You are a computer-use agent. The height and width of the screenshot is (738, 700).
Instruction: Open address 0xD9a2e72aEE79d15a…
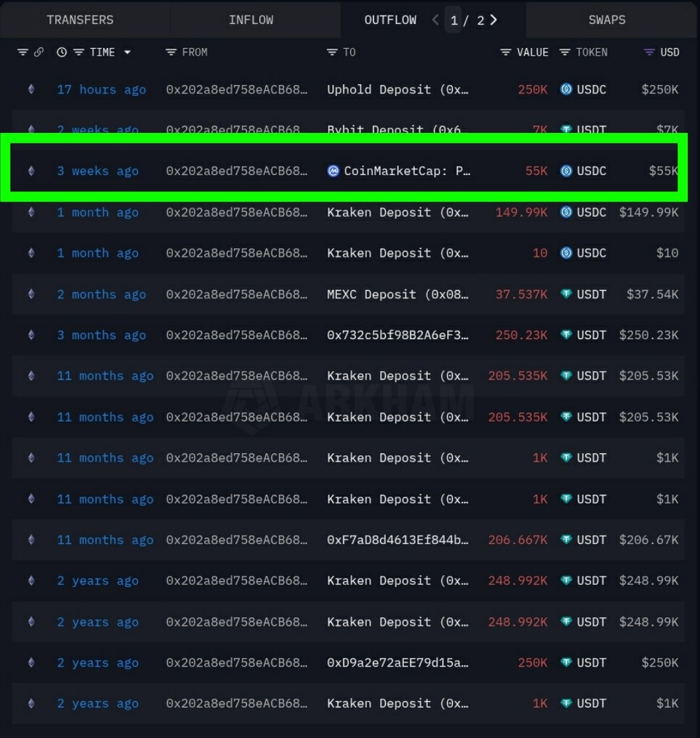pos(398,663)
